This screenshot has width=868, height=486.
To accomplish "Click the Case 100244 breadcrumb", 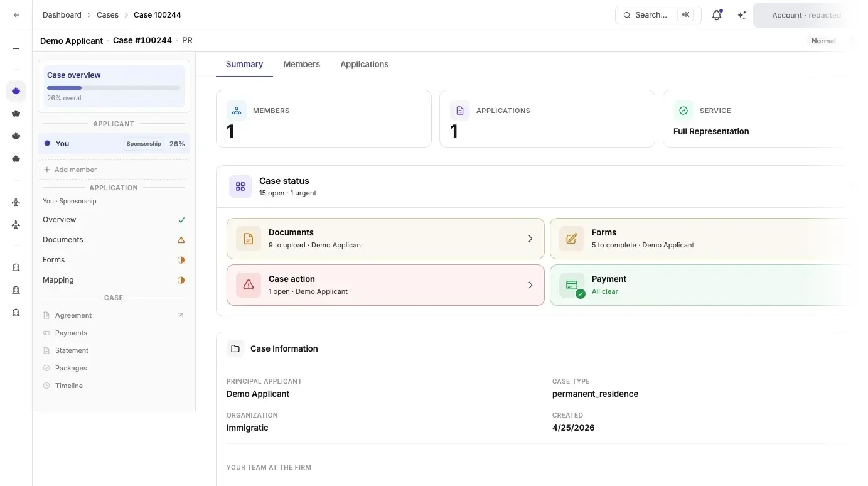I will click(x=158, y=15).
